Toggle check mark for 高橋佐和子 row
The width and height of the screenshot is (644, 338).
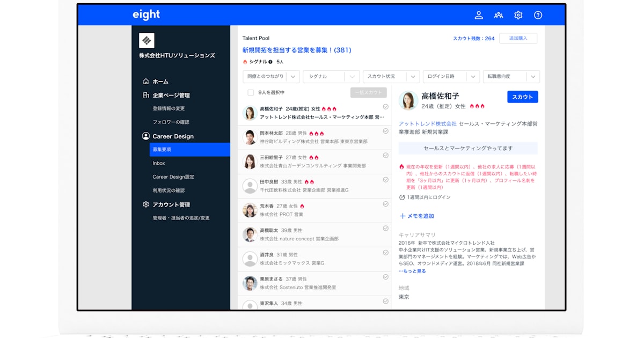click(x=385, y=107)
